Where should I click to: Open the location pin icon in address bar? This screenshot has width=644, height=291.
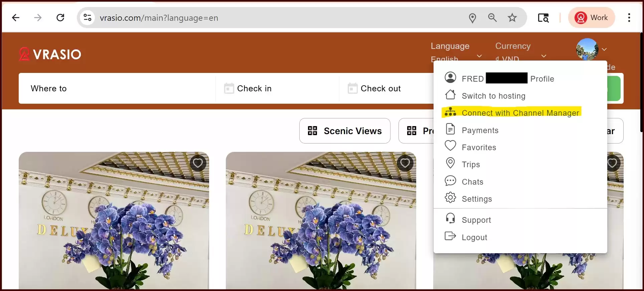472,18
